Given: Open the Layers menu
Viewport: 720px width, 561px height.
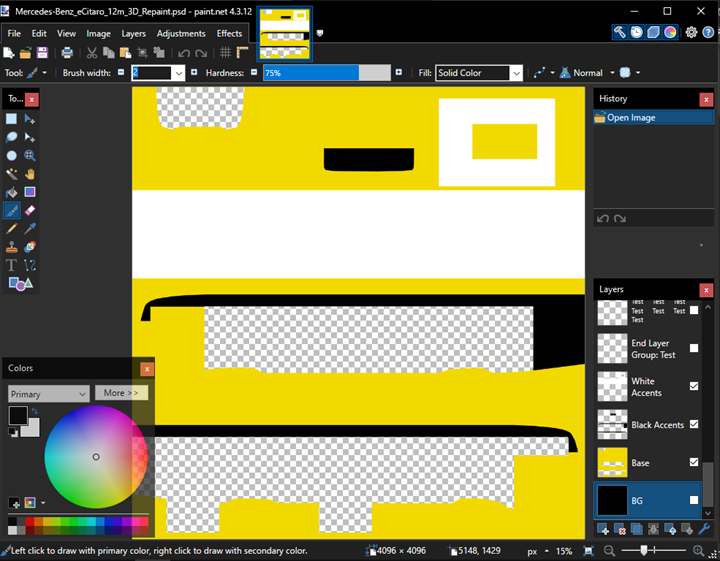Looking at the screenshot, I should [133, 34].
